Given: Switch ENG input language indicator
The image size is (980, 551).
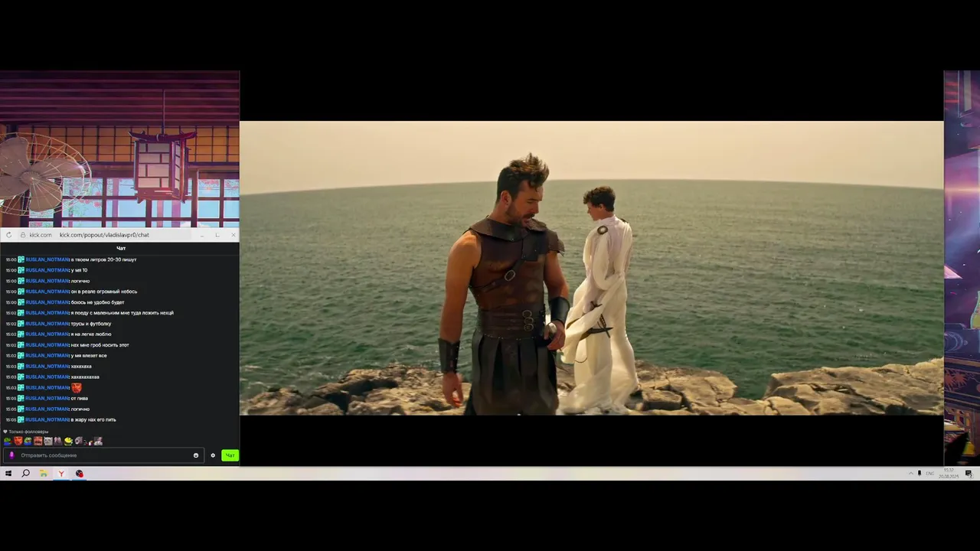Looking at the screenshot, I should click(x=930, y=474).
